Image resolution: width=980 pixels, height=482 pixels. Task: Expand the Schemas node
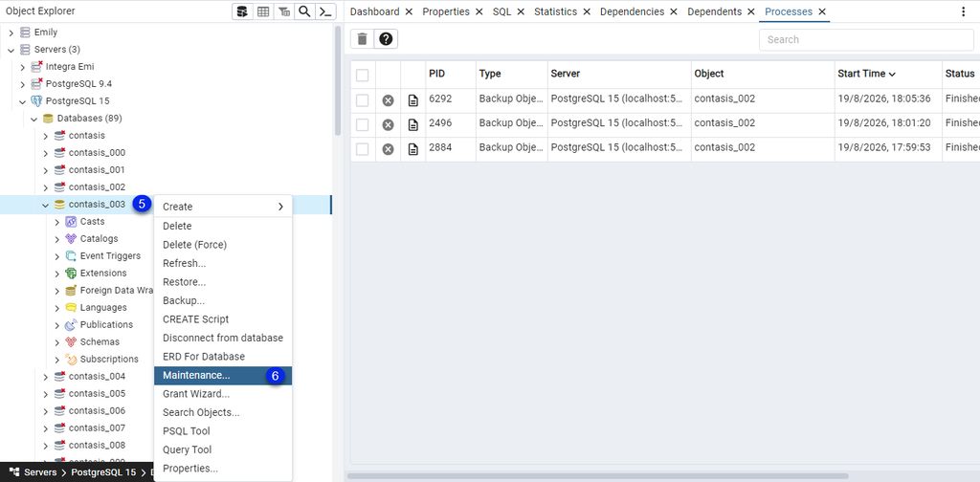(56, 342)
